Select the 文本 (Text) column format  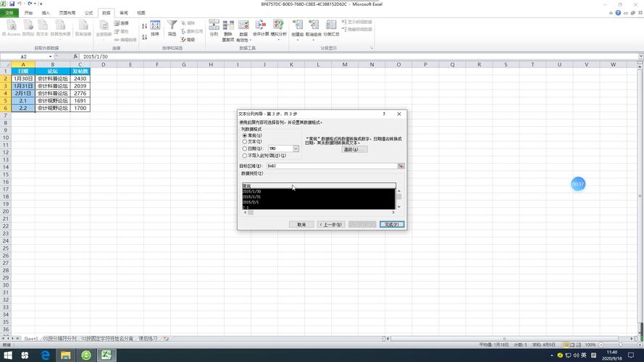coord(245,142)
